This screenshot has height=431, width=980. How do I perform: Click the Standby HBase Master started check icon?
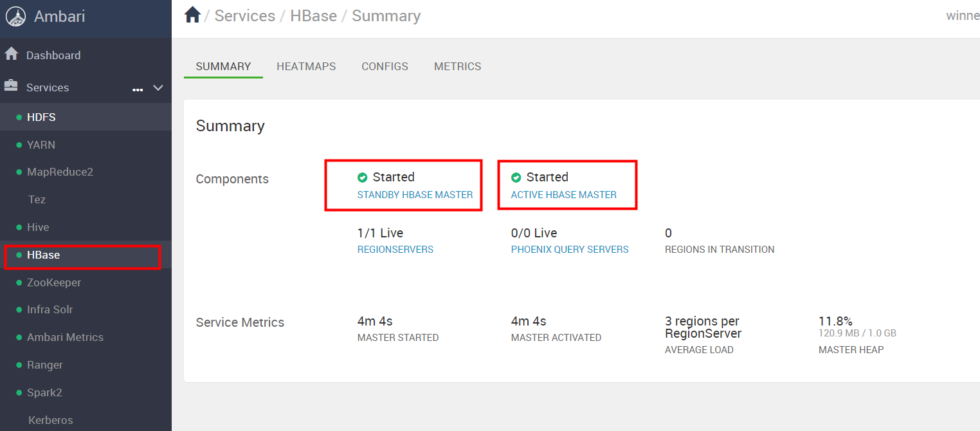[362, 178]
